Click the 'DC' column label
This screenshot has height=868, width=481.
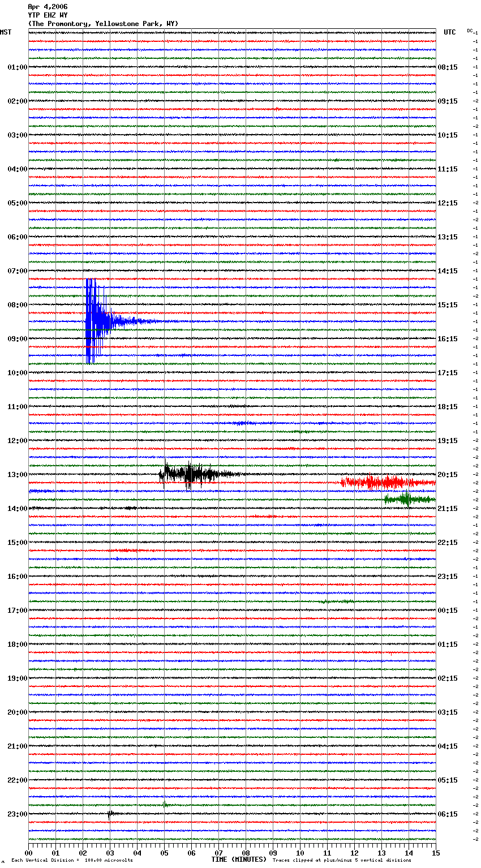coord(470,31)
